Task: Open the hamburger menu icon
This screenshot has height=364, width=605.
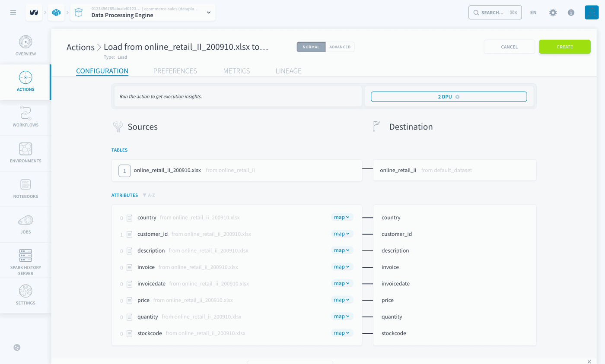Action: pos(13,13)
